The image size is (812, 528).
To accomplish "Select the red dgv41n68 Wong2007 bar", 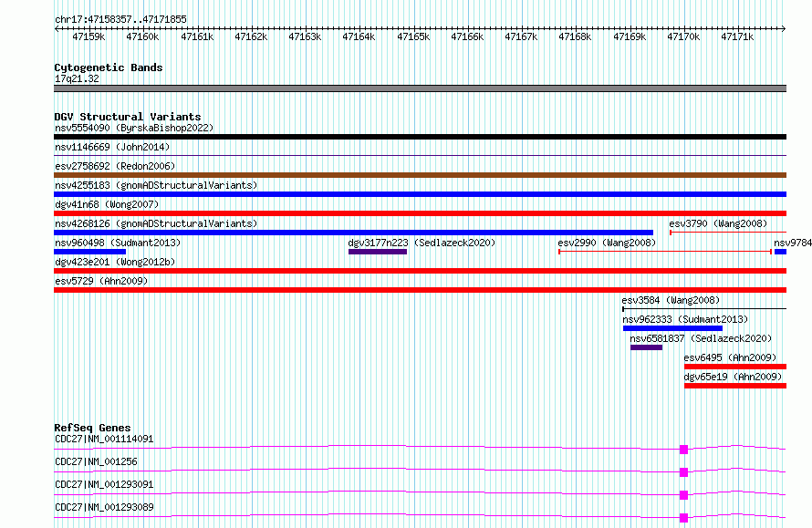I will (420, 213).
